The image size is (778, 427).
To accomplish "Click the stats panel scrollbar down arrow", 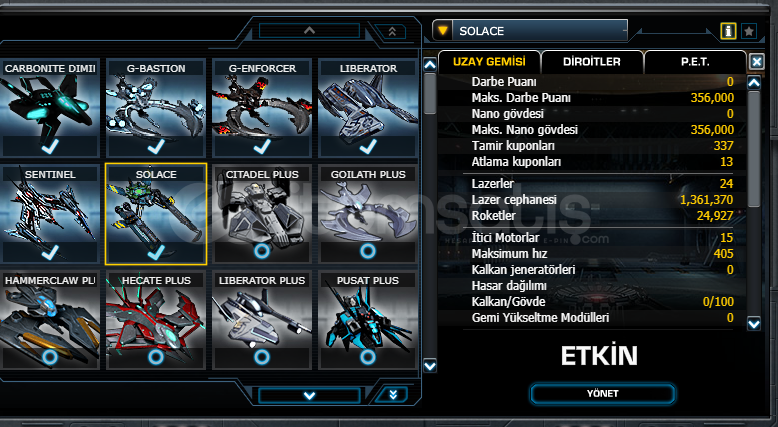I will tap(754, 324).
